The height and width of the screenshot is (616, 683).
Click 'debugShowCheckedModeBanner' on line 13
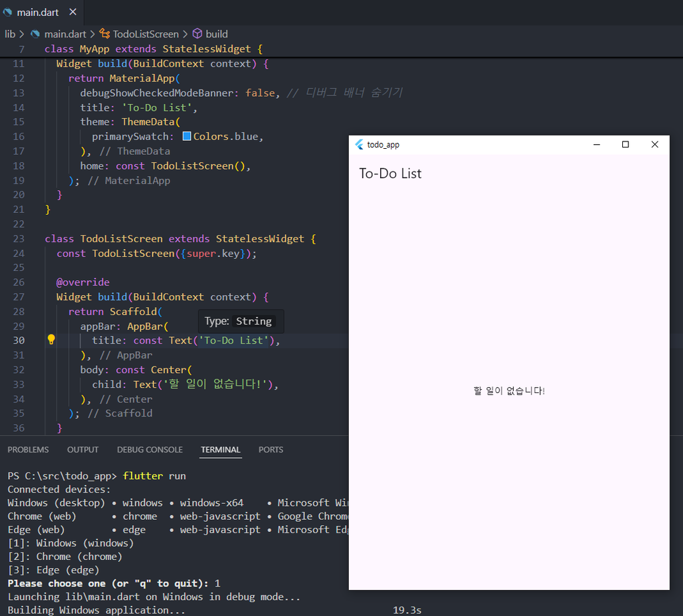click(157, 93)
